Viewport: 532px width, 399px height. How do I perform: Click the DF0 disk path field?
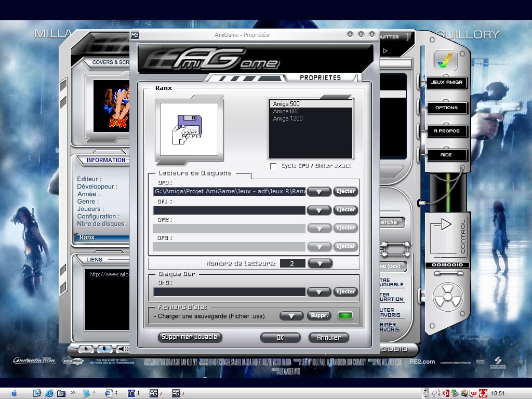229,191
